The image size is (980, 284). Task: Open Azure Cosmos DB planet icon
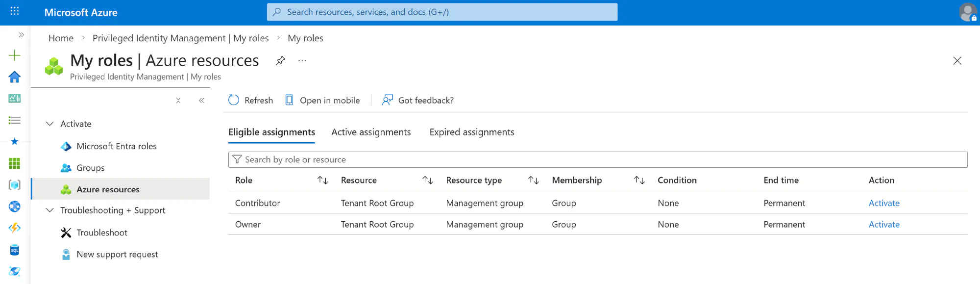click(x=15, y=271)
